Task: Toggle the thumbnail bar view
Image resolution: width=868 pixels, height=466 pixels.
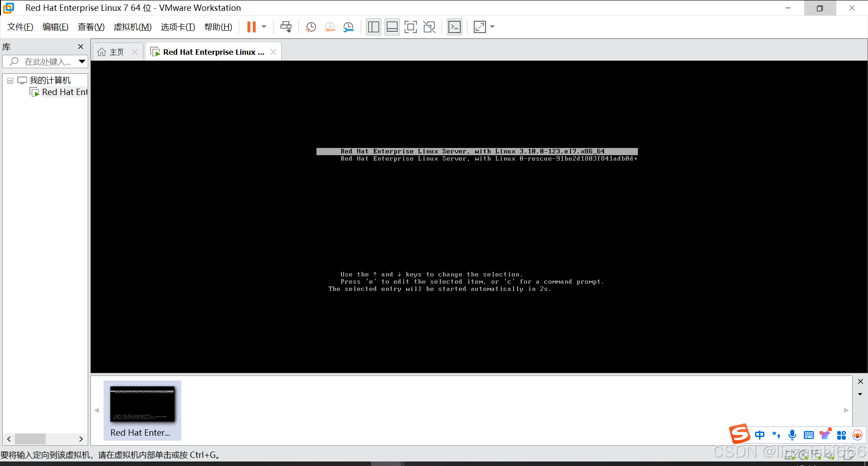Action: click(392, 27)
